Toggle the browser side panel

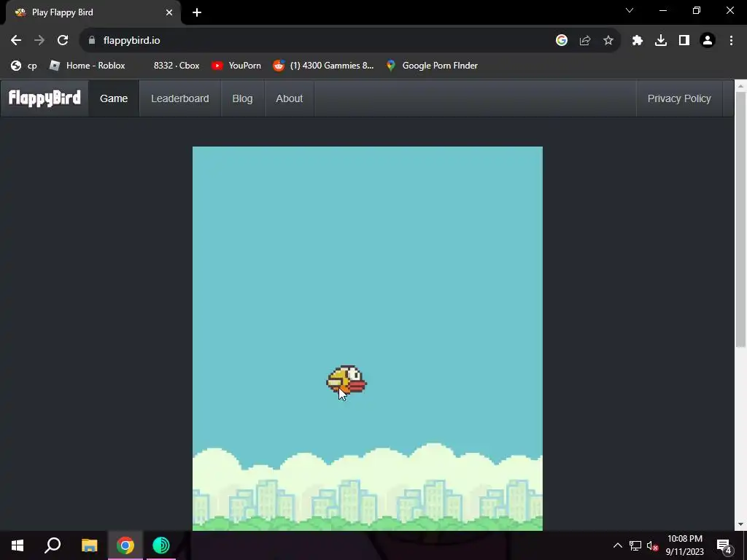coord(684,41)
